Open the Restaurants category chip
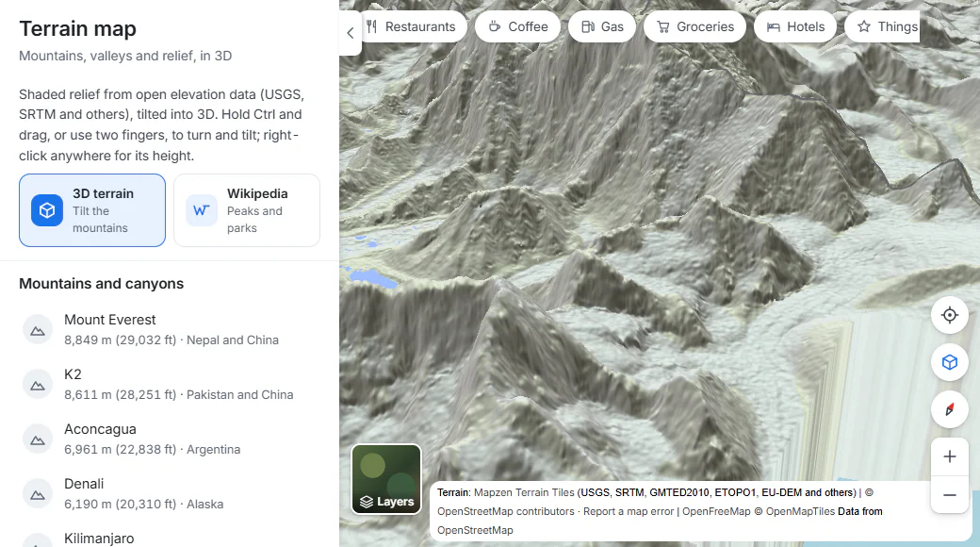The height and width of the screenshot is (547, 980). coord(413,27)
